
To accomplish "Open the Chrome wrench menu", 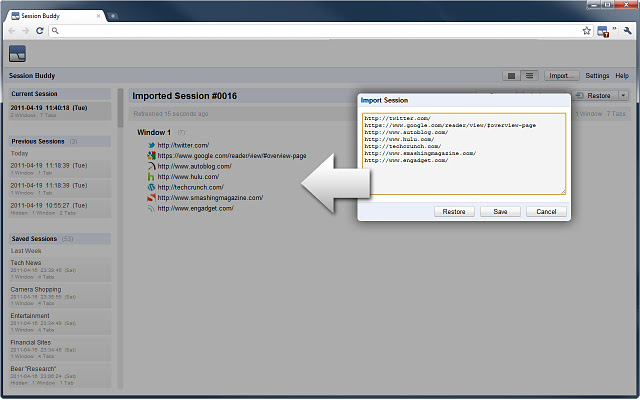I will pos(628,31).
